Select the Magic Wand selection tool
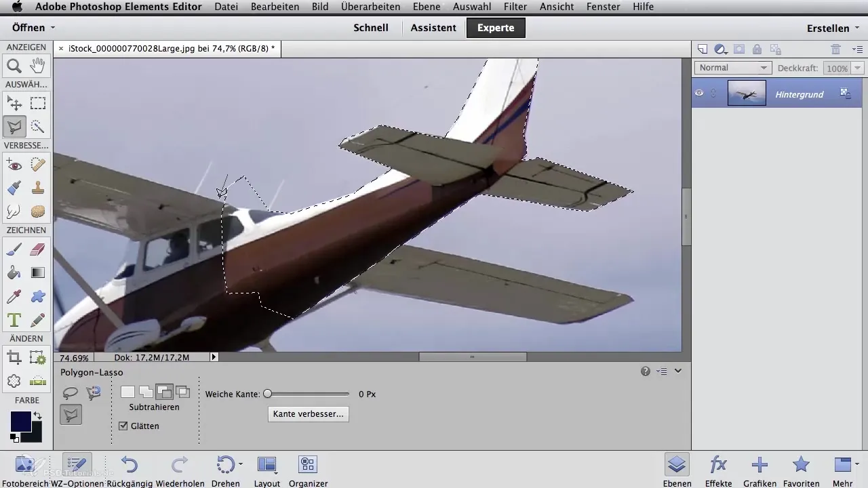Viewport: 868px width, 488px height. pyautogui.click(x=38, y=127)
